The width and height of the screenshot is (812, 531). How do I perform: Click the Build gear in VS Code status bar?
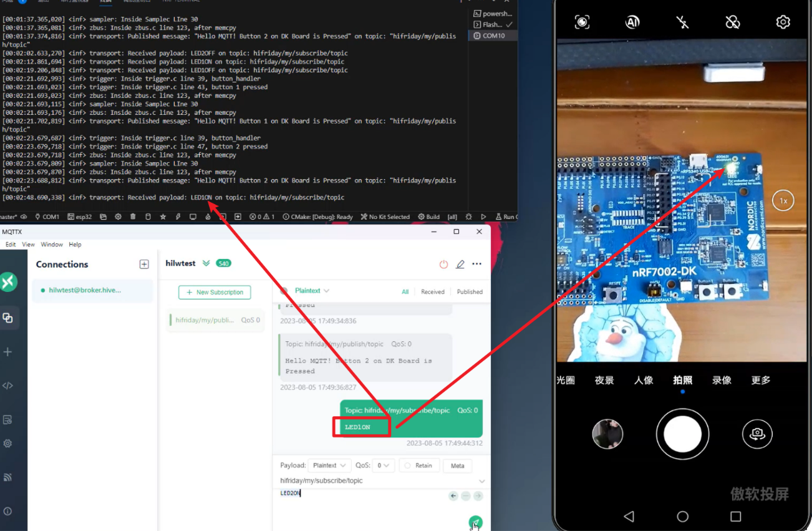point(428,217)
